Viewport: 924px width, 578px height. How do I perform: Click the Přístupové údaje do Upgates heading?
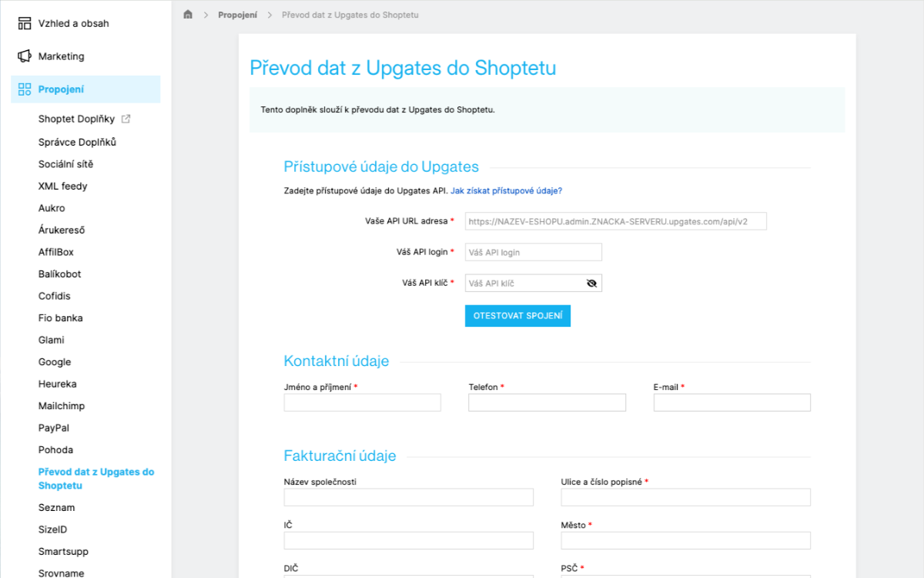381,166
